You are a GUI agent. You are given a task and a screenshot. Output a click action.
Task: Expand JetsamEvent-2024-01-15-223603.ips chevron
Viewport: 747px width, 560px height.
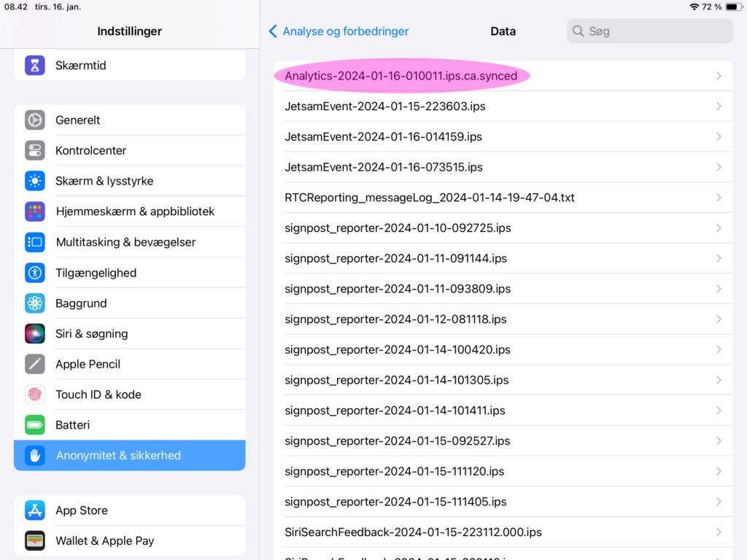click(719, 106)
